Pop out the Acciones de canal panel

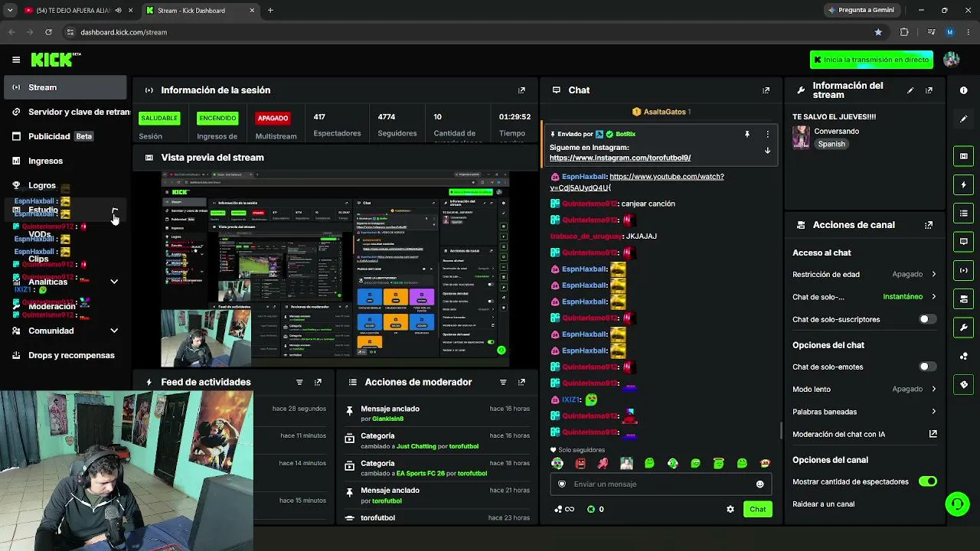click(929, 225)
